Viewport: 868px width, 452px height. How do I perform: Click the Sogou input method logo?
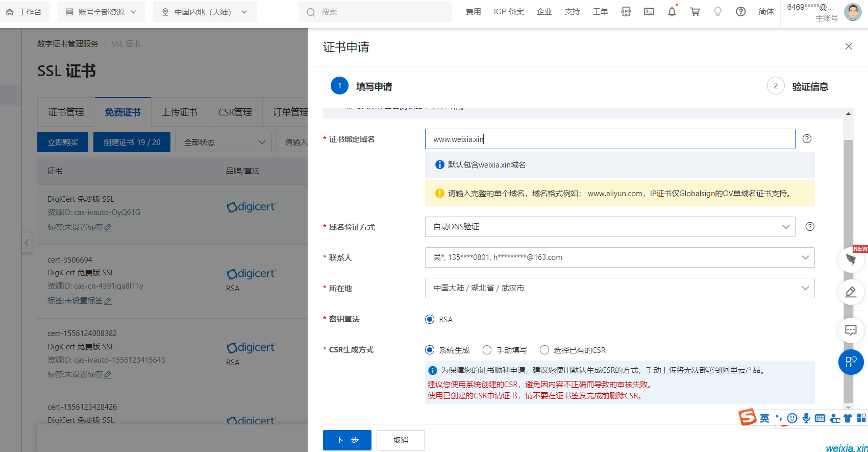[x=748, y=417]
